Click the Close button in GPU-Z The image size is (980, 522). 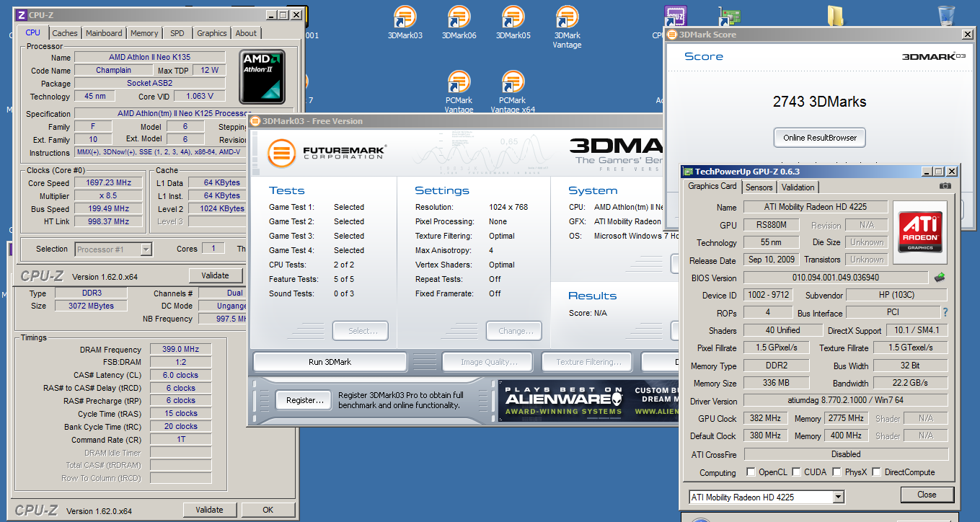(x=927, y=495)
